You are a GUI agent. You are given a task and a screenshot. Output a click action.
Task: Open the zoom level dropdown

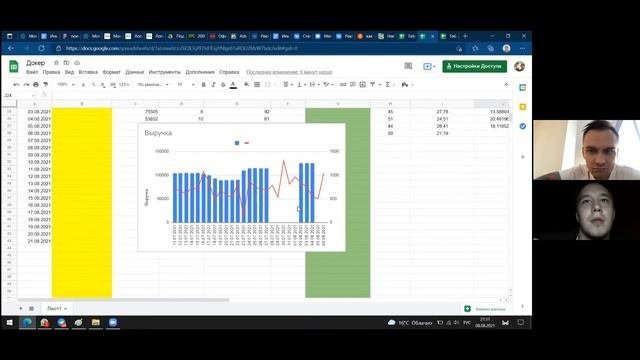pos(65,84)
